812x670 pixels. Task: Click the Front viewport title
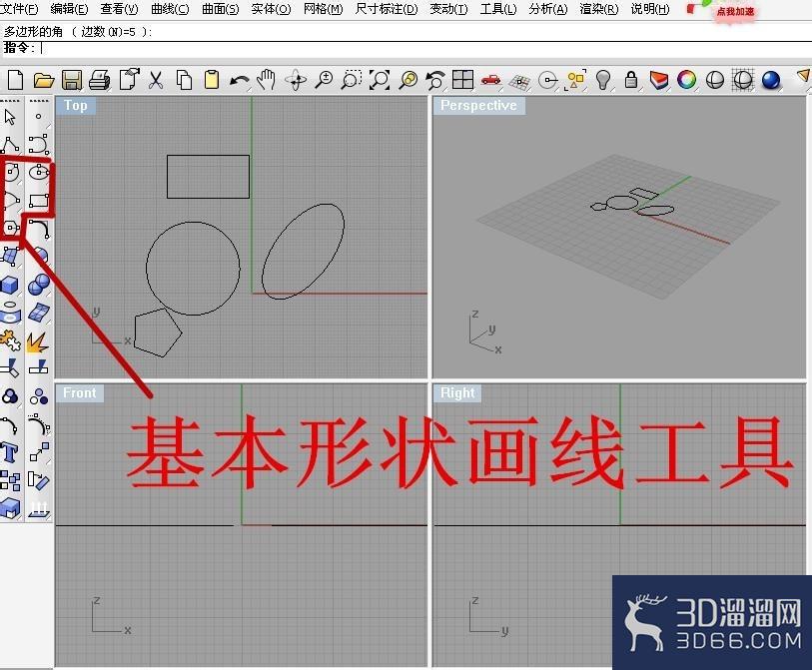click(79, 393)
